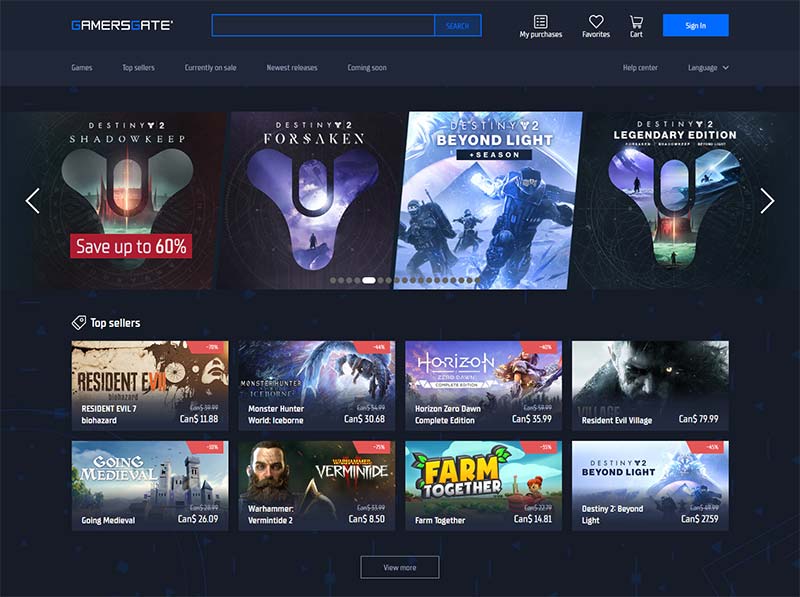
Task: Open Coming soon page
Action: 367,67
